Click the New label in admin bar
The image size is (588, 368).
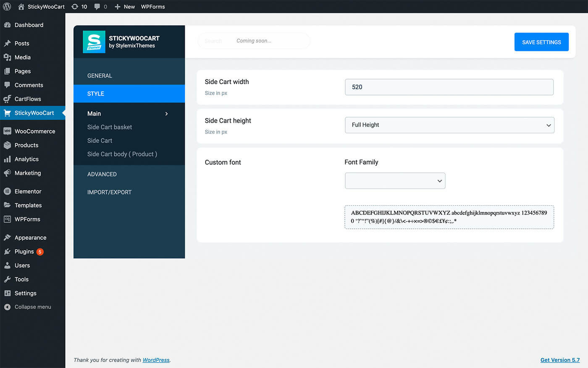[x=129, y=7]
